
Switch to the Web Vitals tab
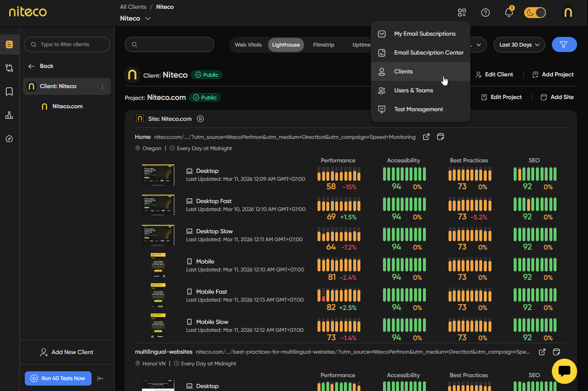coord(248,45)
